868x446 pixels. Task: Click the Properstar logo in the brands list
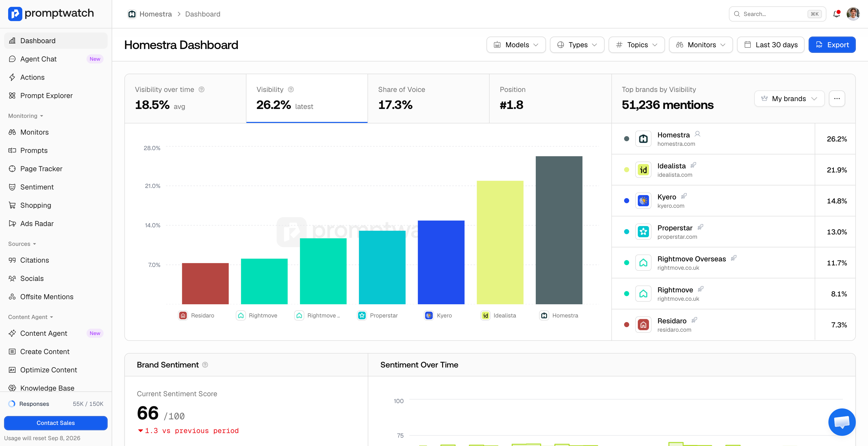(x=643, y=232)
